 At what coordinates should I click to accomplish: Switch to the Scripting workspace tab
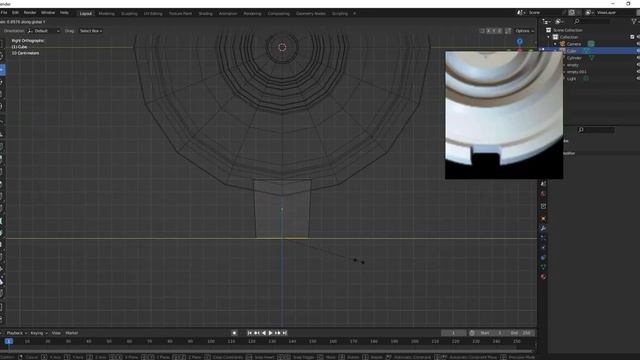tap(340, 13)
